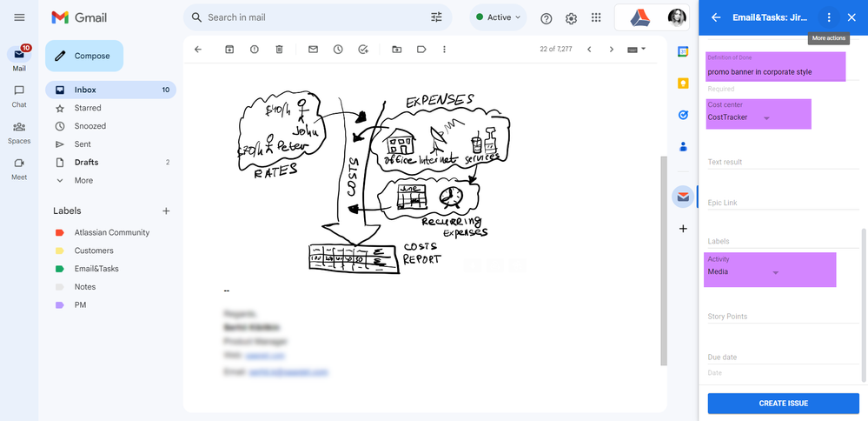Click the Epic Link field
Screen dimensions: 868x421
[783, 203]
